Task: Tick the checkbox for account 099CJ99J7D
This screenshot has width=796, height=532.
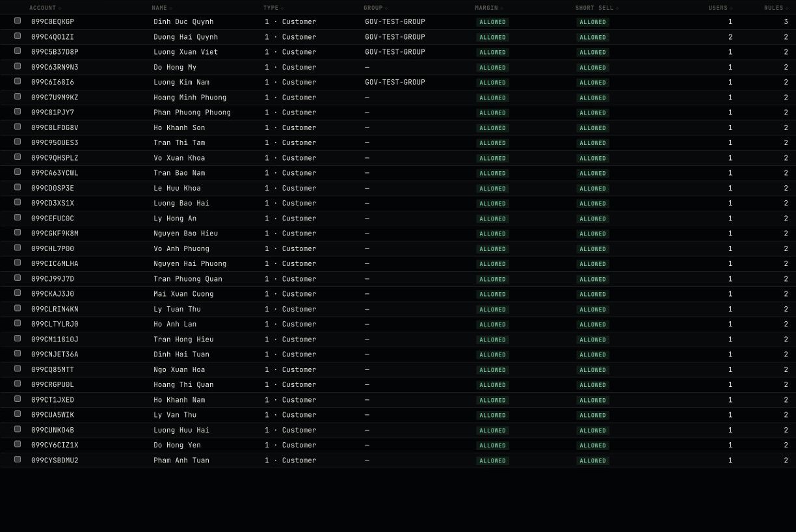Action: coord(18,278)
